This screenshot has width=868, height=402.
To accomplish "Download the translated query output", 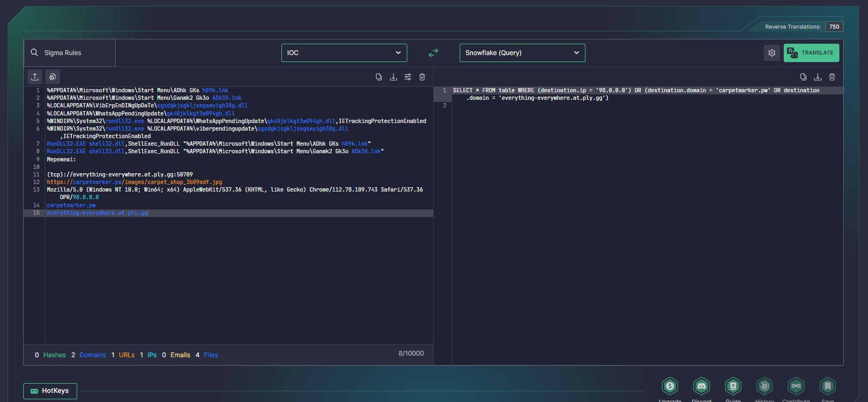I will tap(818, 77).
